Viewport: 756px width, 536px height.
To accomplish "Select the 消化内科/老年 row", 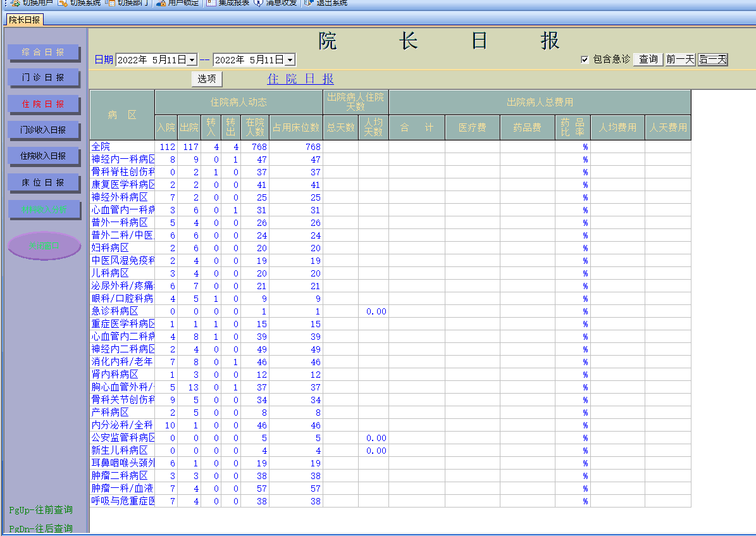I will [x=390, y=362].
